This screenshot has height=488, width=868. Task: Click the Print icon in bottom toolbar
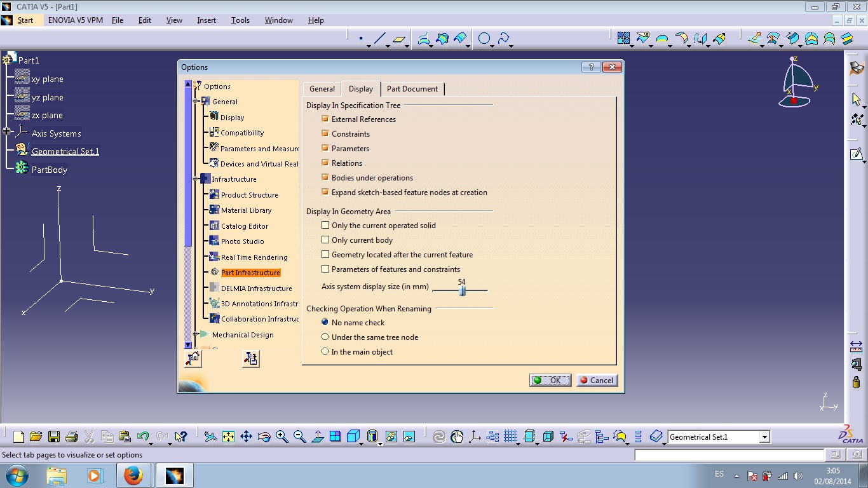pyautogui.click(x=71, y=437)
